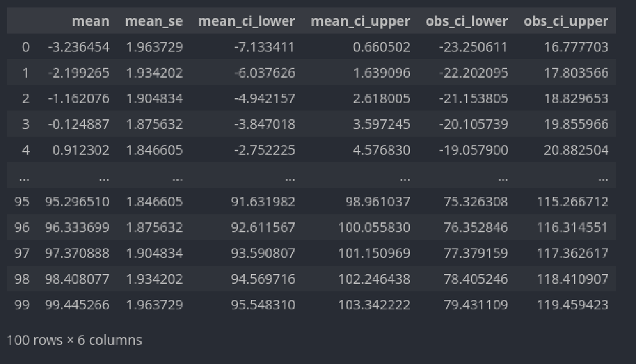The image size is (636, 364).
Task: Click cell value -19.057900
Action: [x=473, y=150]
